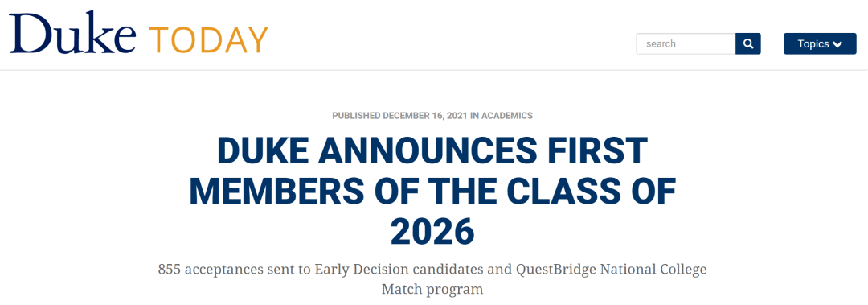Screen dimensions: 868x305
Task: Click the headline line Members of the Class Of
Action: point(432,190)
